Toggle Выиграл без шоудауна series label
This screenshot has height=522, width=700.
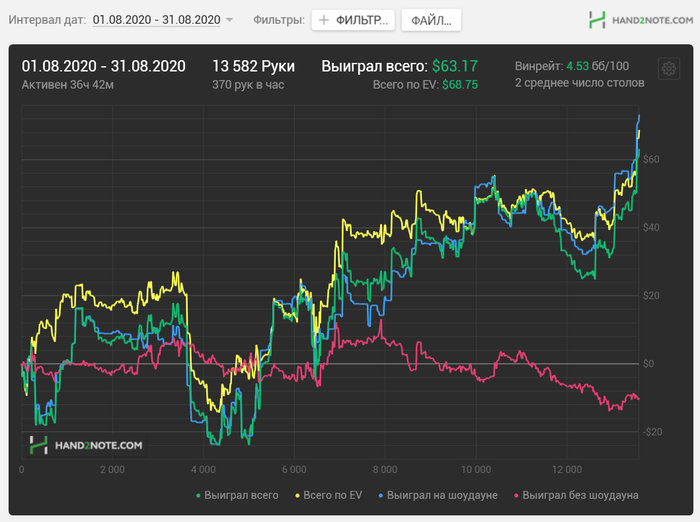pyautogui.click(x=580, y=495)
